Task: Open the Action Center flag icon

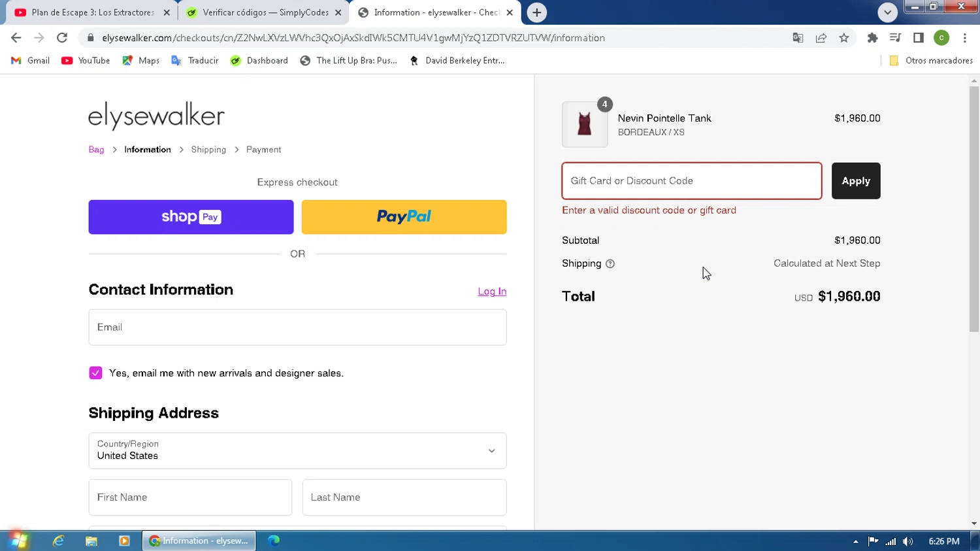Action: pyautogui.click(x=873, y=541)
